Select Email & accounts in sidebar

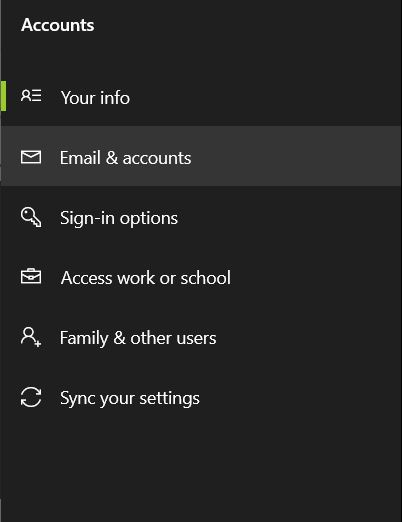tap(201, 156)
